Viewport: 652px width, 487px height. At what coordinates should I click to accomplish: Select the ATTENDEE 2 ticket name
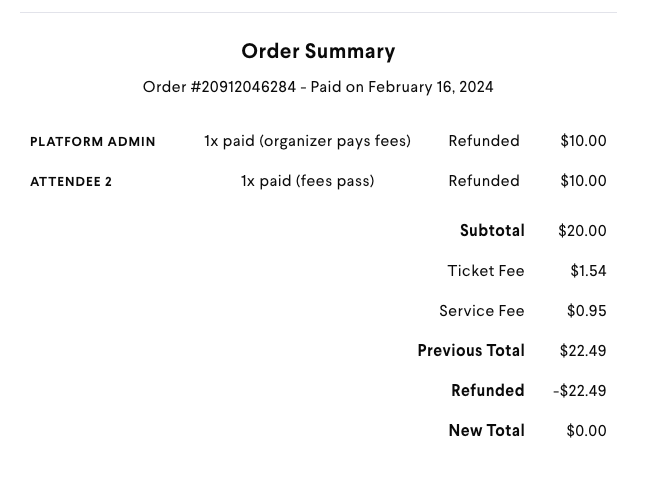click(71, 182)
